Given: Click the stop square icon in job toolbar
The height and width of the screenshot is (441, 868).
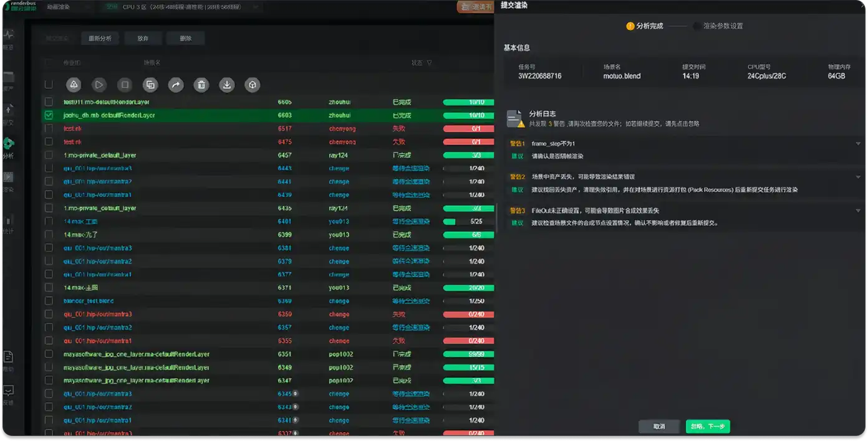Looking at the screenshot, I should (125, 85).
